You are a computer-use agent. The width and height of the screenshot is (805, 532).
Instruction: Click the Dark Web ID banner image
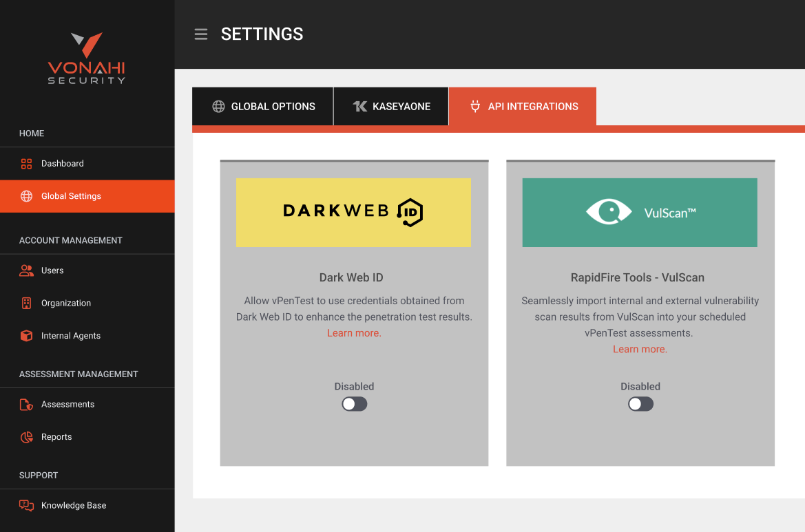[353, 213]
